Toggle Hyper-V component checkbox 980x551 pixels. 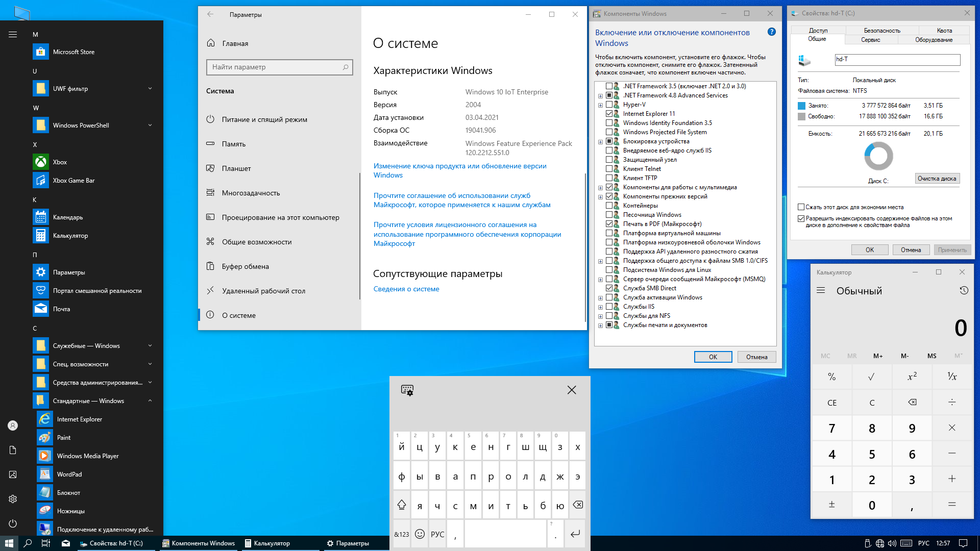click(x=609, y=105)
